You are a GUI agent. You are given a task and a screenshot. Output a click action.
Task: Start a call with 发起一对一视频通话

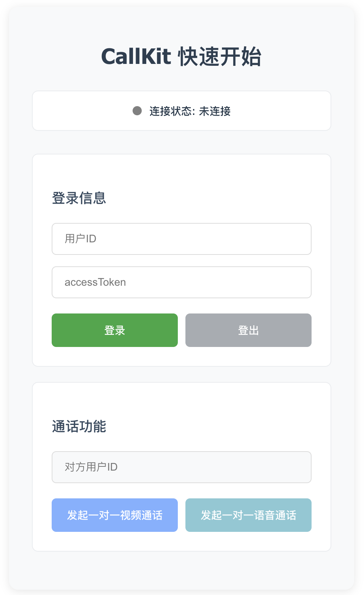[x=114, y=515]
